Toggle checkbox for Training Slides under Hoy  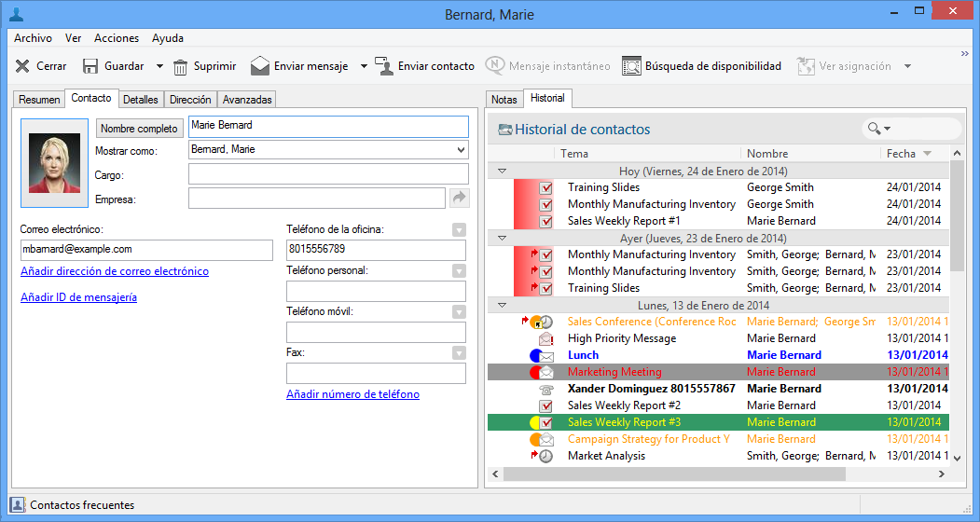(x=546, y=187)
